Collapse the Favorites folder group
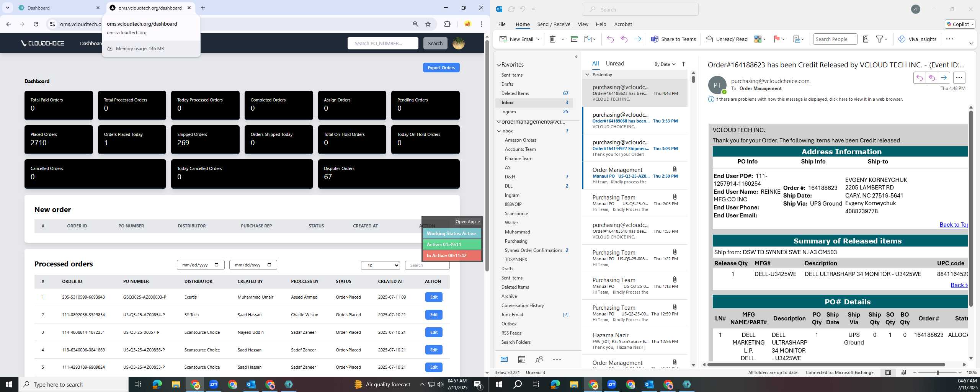The image size is (980, 392). (x=499, y=65)
